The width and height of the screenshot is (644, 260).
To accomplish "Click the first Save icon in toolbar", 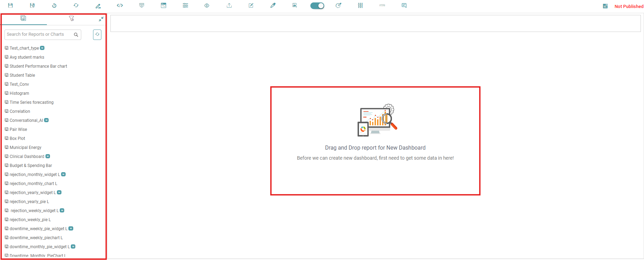I will click(10, 6).
